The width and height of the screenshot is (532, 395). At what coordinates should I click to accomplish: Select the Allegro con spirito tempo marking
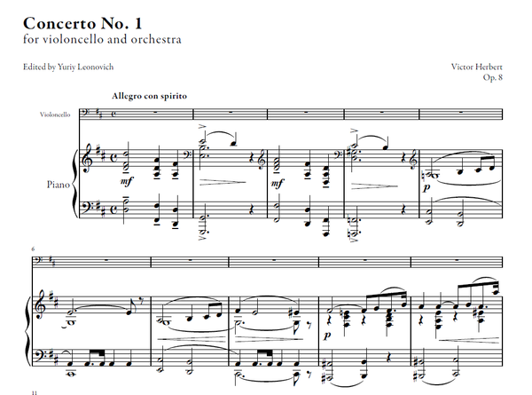pos(149,96)
